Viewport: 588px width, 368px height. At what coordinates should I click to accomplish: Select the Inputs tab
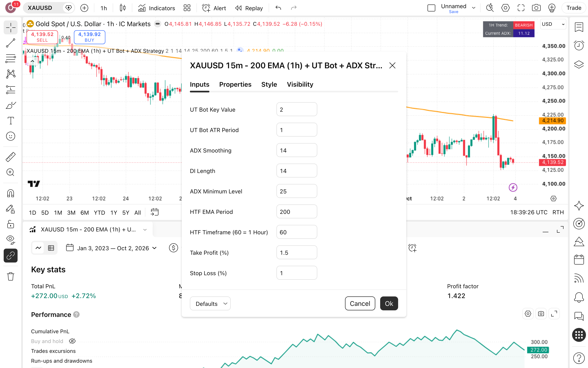coord(199,84)
